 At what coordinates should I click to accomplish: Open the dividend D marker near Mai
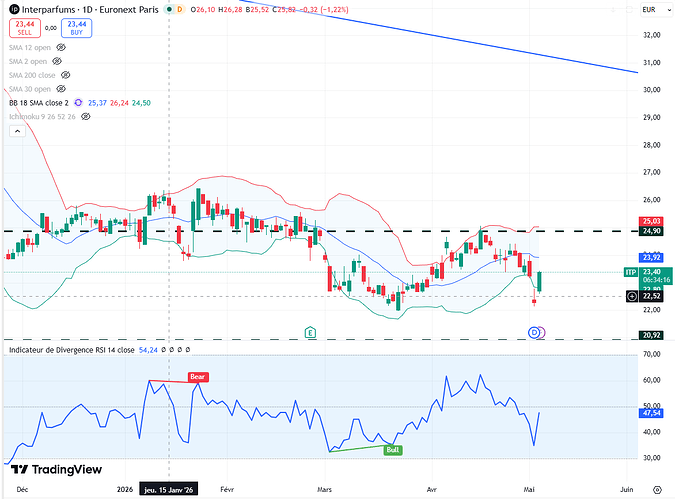tap(534, 332)
